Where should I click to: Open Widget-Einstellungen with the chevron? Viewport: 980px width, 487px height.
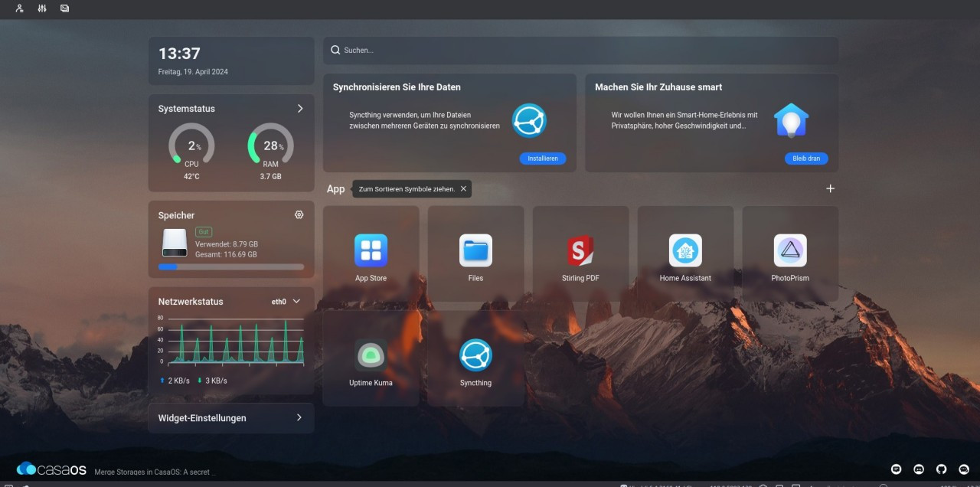(x=299, y=418)
